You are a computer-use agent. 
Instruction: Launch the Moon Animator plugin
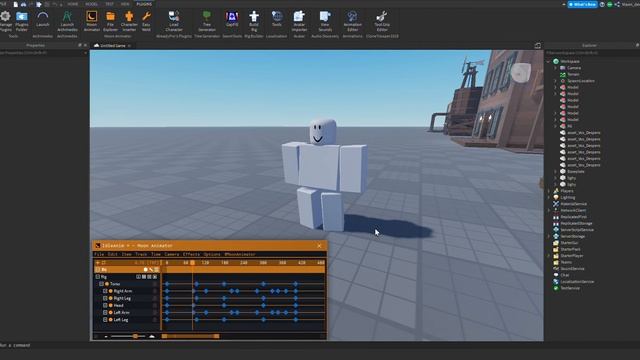[91, 21]
